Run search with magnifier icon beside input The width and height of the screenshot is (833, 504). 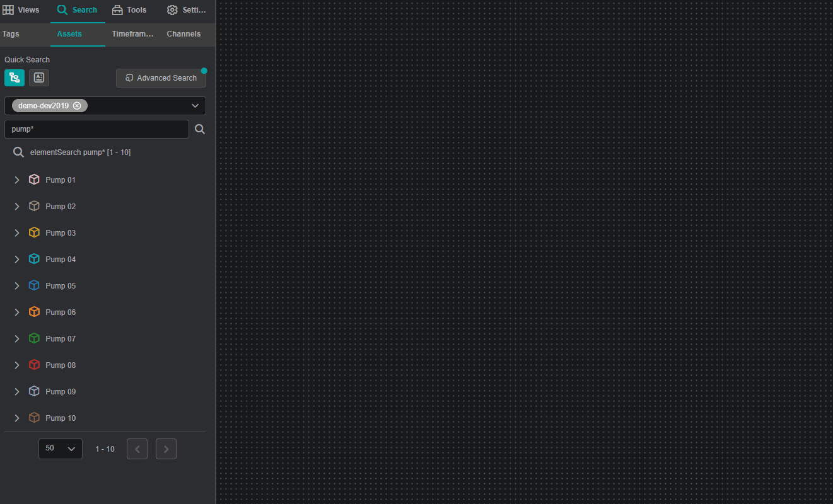point(200,129)
